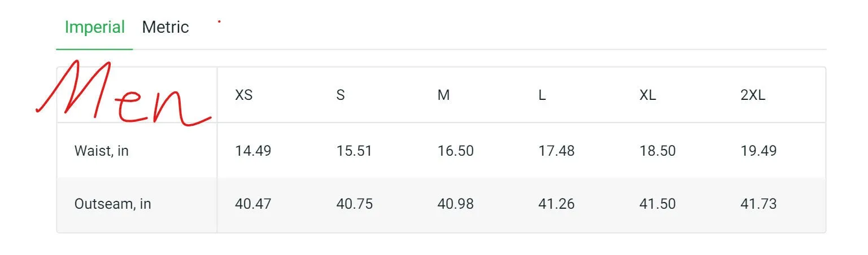Click waist value 17.48 for L
Image resolution: width=868 pixels, height=255 pixels.
[556, 151]
